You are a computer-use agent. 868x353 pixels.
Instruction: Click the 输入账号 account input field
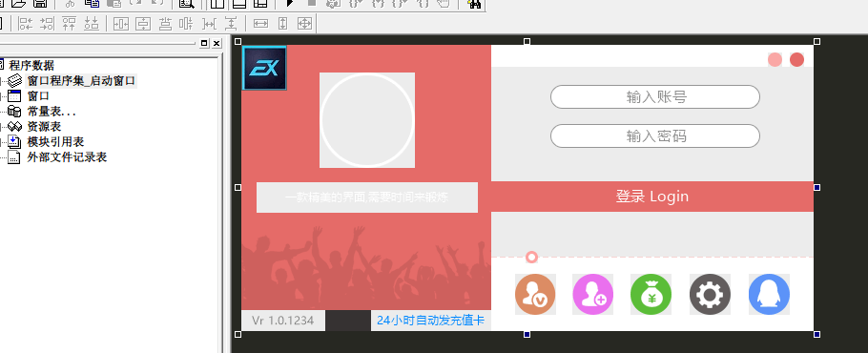655,97
